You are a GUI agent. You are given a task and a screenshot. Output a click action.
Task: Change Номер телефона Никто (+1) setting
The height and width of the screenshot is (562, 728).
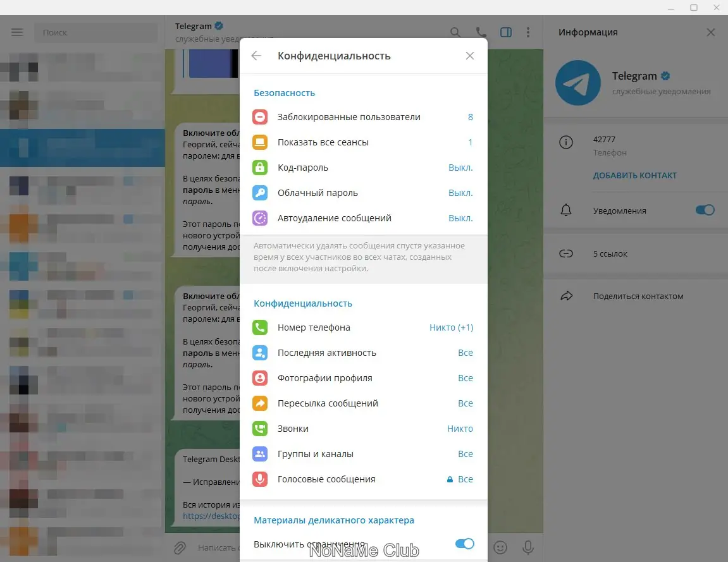coord(452,327)
